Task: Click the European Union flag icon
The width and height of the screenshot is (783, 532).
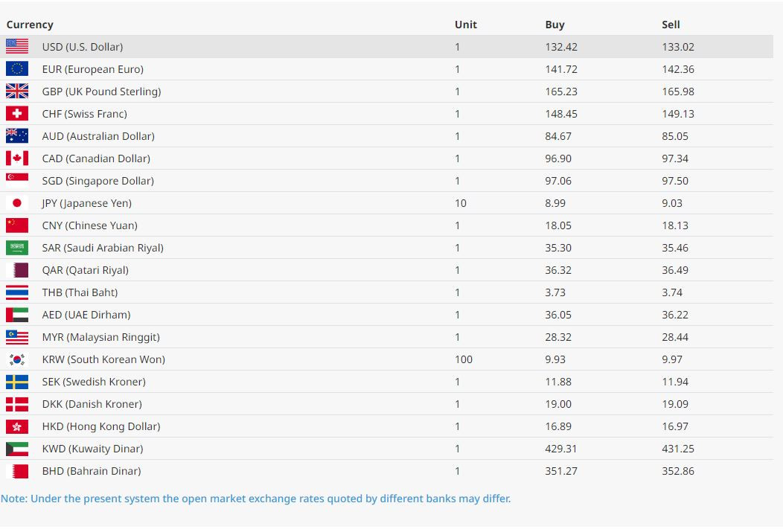Action: point(17,68)
